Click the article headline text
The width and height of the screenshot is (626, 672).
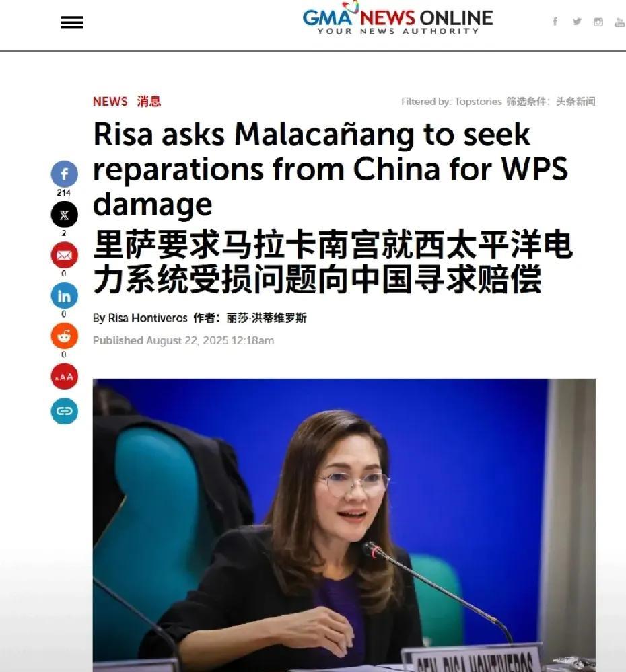(x=330, y=169)
